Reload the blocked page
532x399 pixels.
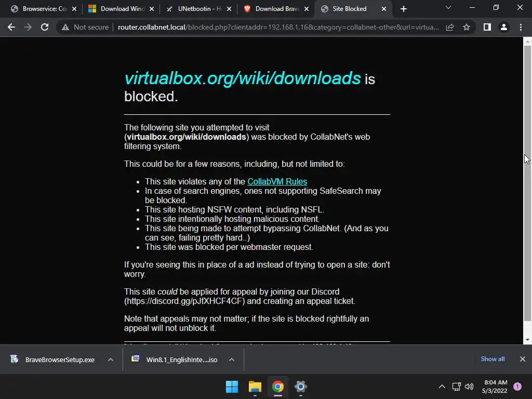(x=45, y=27)
